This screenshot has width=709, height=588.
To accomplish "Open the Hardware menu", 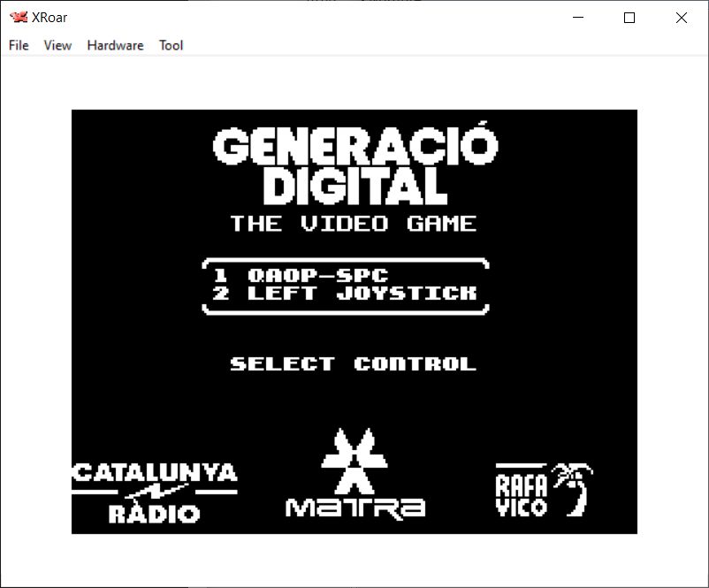I will coord(115,45).
